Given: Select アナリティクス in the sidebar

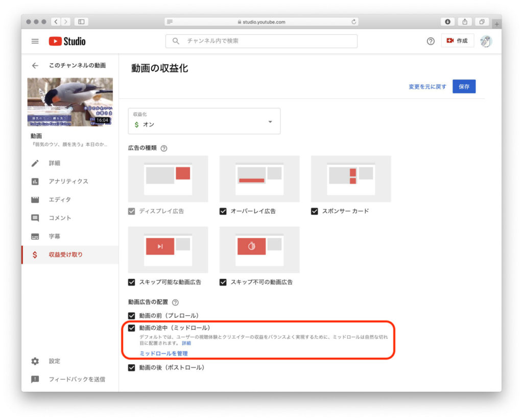Looking at the screenshot, I should (x=68, y=181).
